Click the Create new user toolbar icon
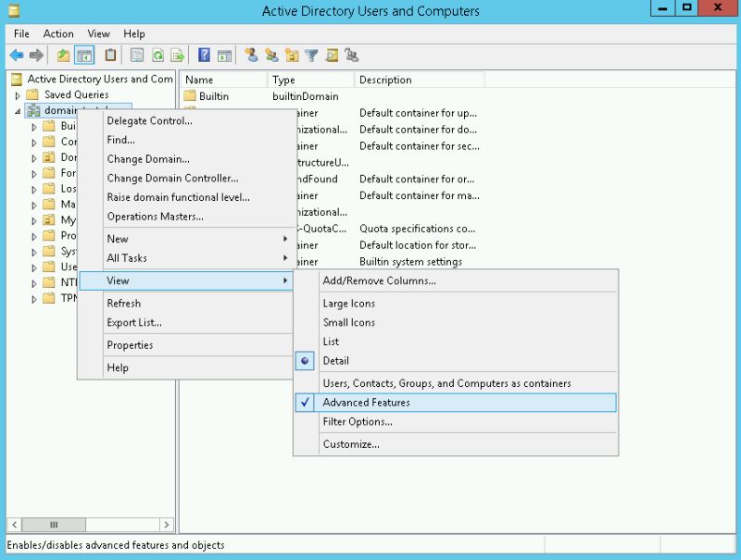 (x=254, y=55)
